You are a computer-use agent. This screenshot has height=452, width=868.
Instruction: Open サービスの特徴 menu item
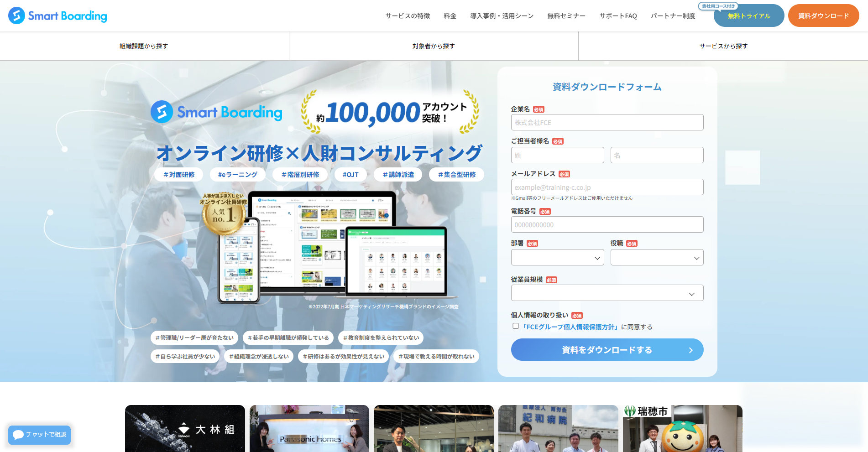pyautogui.click(x=408, y=16)
